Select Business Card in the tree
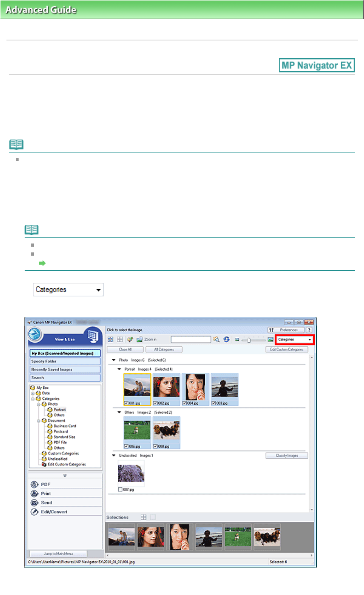The height and width of the screenshot is (595, 364). [x=65, y=426]
